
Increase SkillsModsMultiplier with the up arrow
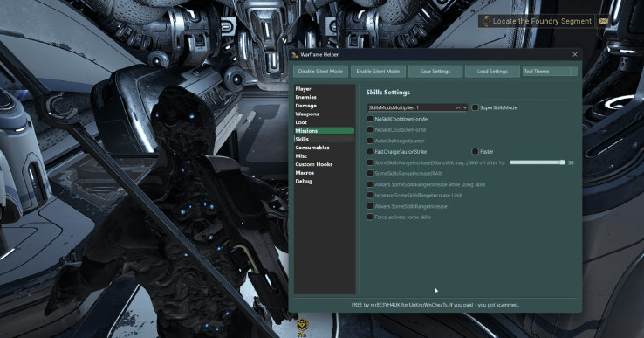tap(458, 107)
